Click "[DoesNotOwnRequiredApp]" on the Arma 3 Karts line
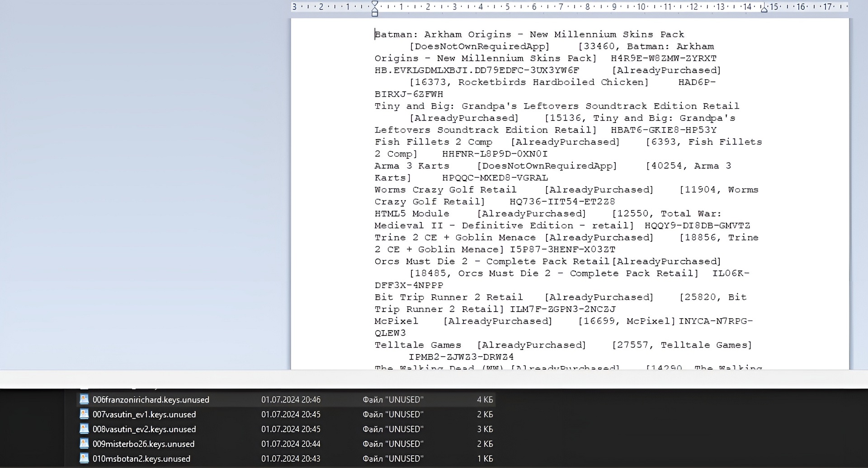This screenshot has width=868, height=468. click(547, 166)
